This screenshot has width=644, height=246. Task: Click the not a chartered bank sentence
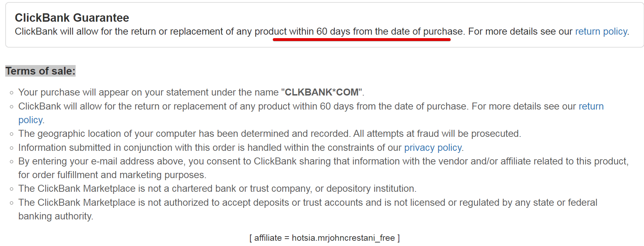click(217, 189)
